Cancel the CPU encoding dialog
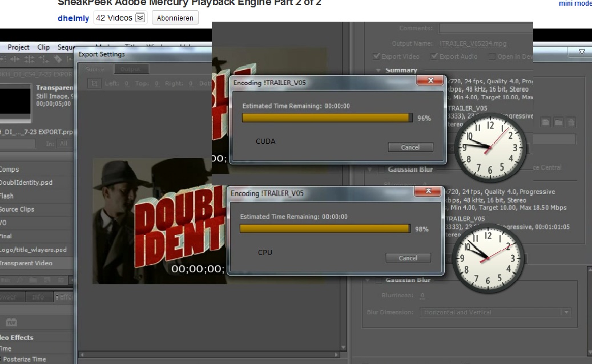Viewport: 592px width, 364px height. 408,258
